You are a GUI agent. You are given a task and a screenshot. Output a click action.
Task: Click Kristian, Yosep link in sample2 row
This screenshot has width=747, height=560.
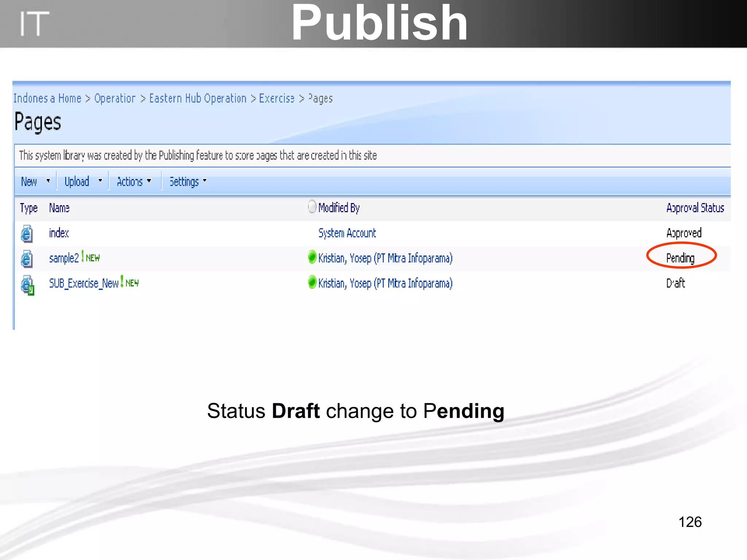(385, 258)
